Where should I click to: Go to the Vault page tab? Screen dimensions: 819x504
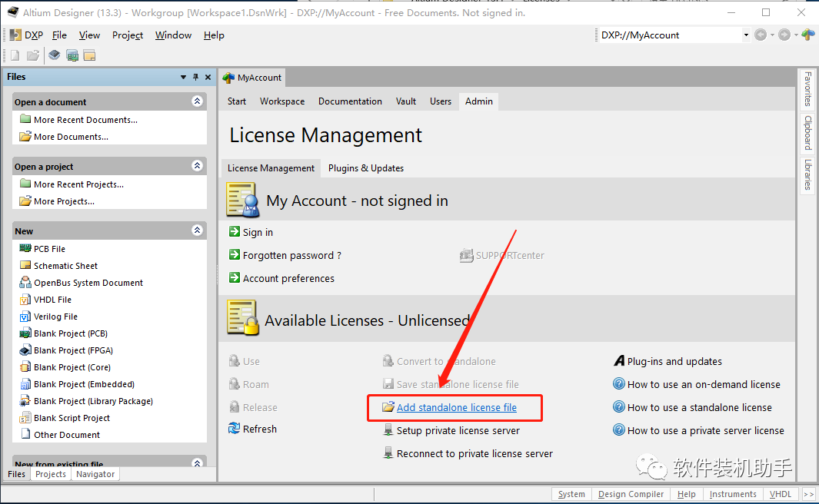coord(406,101)
